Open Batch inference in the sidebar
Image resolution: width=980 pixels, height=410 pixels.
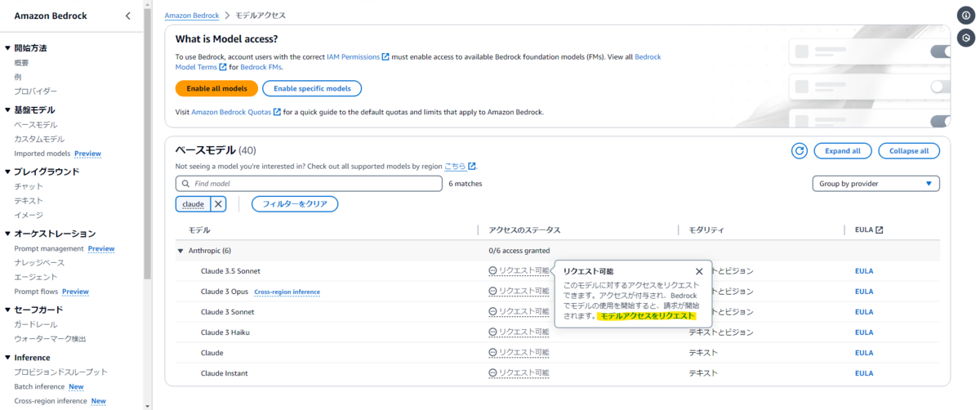click(x=39, y=386)
